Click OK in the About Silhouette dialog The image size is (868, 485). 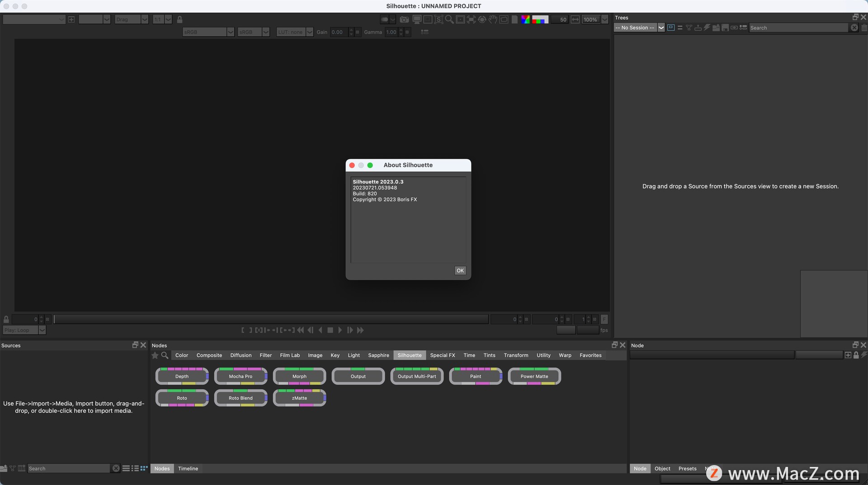tap(460, 270)
